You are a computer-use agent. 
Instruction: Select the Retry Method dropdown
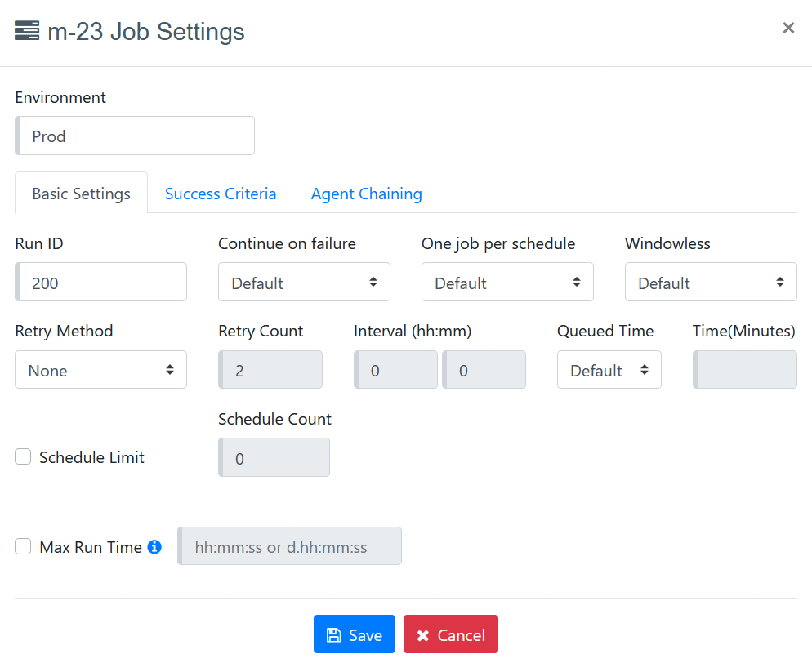(x=100, y=370)
